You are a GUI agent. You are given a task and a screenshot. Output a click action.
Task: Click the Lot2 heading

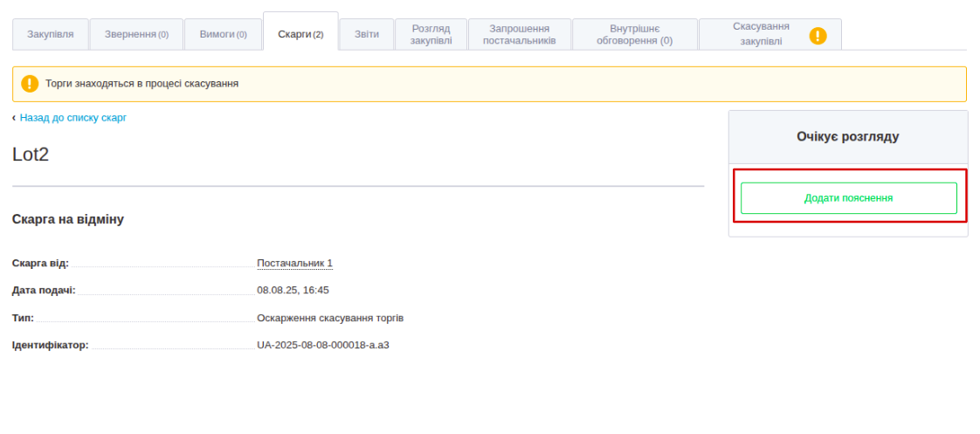tap(31, 155)
